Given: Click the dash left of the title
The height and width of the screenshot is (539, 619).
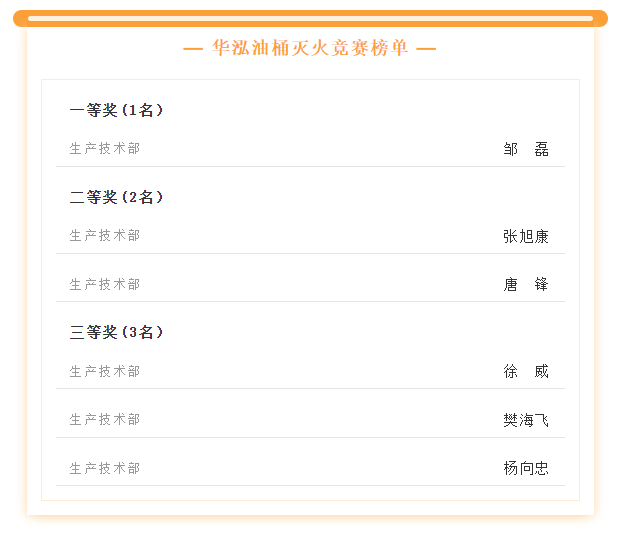Looking at the screenshot, I should (193, 49).
